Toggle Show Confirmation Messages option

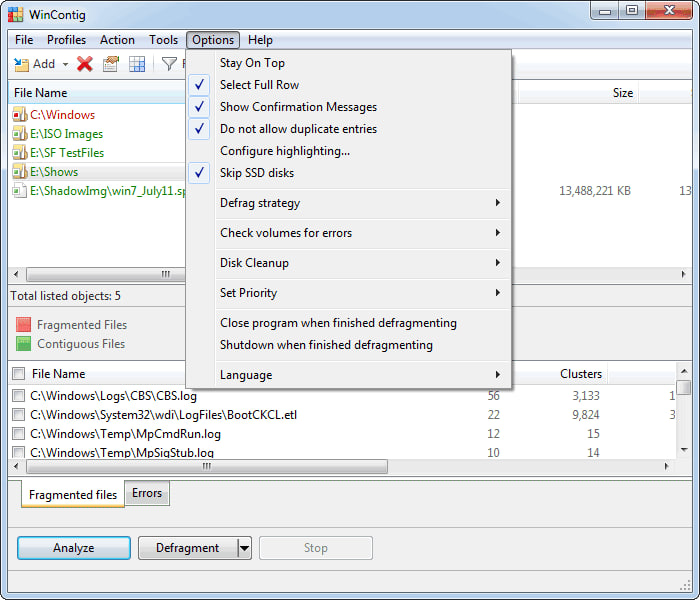click(x=348, y=107)
